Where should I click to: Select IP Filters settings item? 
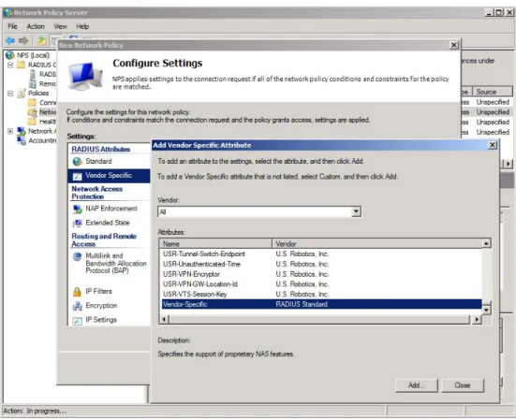[98, 291]
